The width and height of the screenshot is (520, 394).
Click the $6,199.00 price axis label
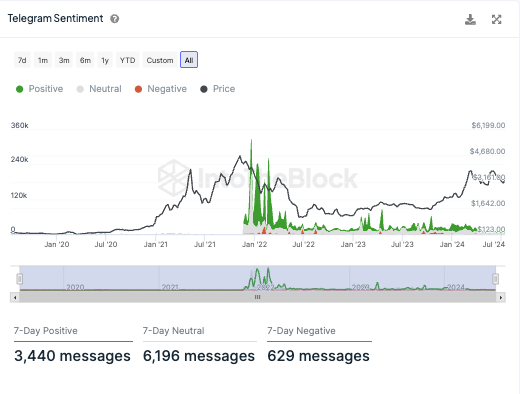[488, 125]
